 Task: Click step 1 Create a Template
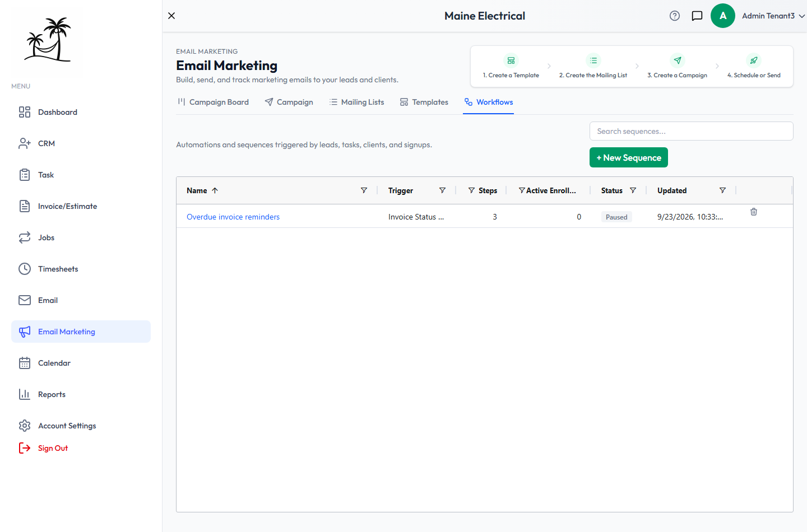pyautogui.click(x=511, y=67)
